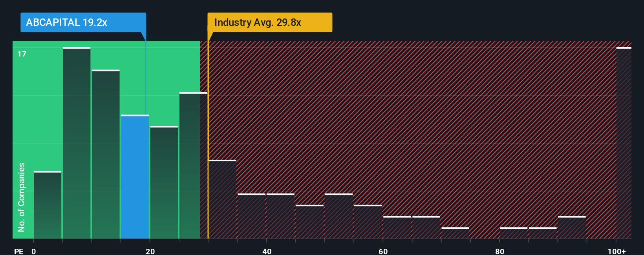Click the x-axis tick label 0
This screenshot has width=644, height=255.
pyautogui.click(x=34, y=251)
